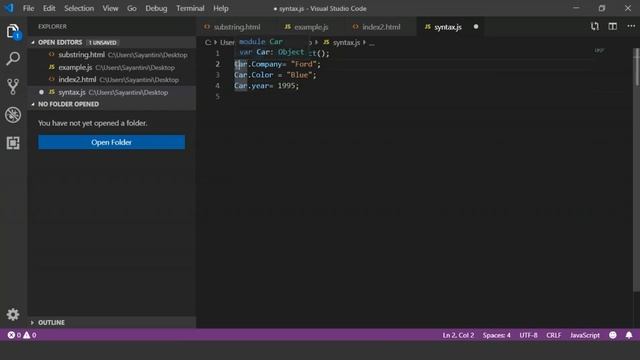Click the 1 UNSAVED badge
Image resolution: width=640 pixels, height=360 pixels.
point(102,43)
